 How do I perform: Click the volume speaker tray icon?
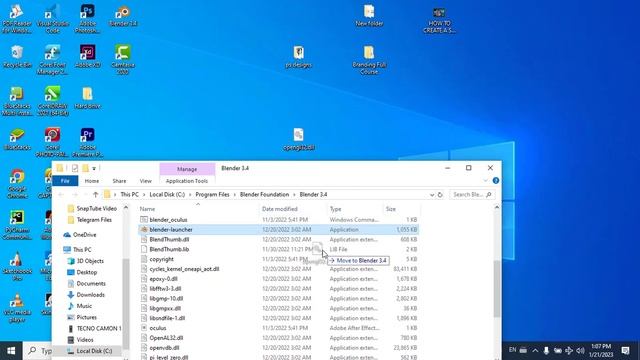pyautogui.click(x=580, y=351)
